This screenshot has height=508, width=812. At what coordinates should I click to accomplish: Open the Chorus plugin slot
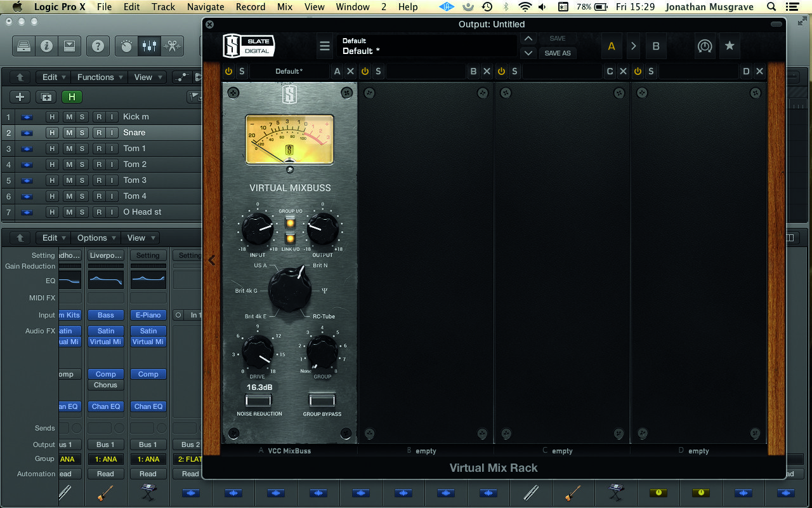105,385
